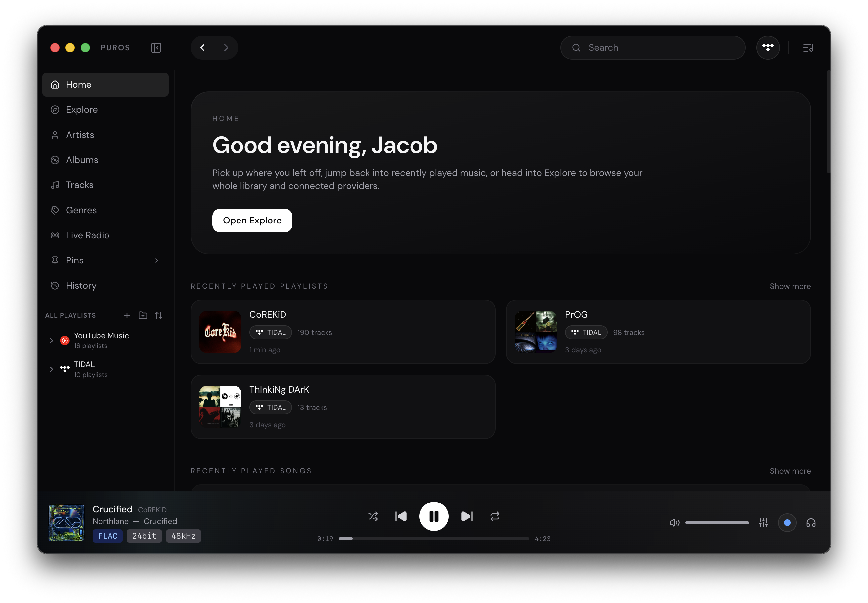Expand the YouTube Music playlists chevron
Viewport: 868px width, 603px height.
tap(51, 341)
